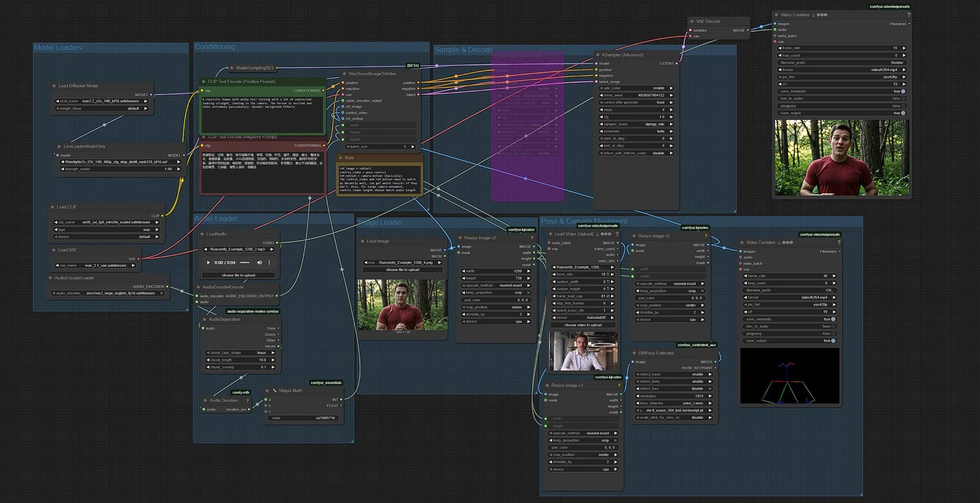980x503 pixels.
Task: Select the Conditioning group title
Action: (x=215, y=46)
